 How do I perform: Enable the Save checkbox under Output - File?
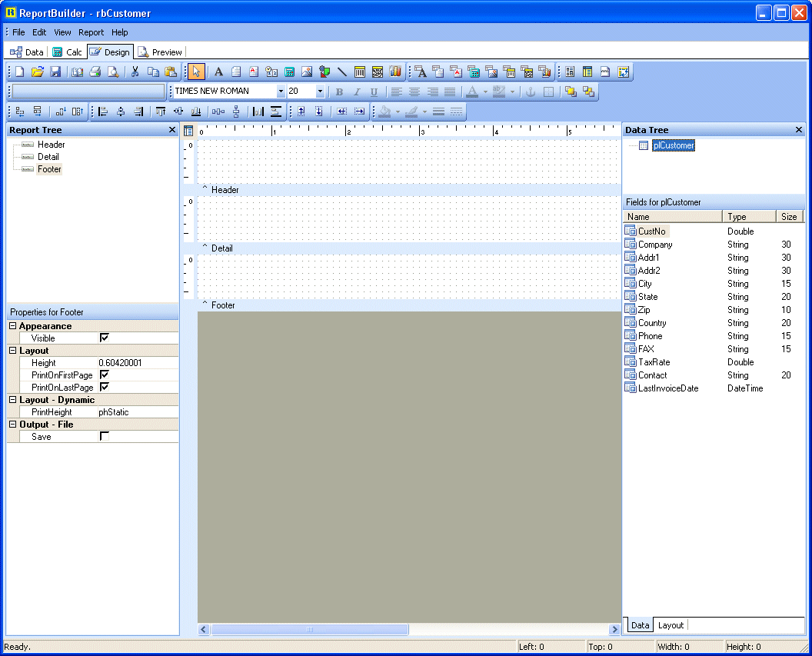(105, 436)
